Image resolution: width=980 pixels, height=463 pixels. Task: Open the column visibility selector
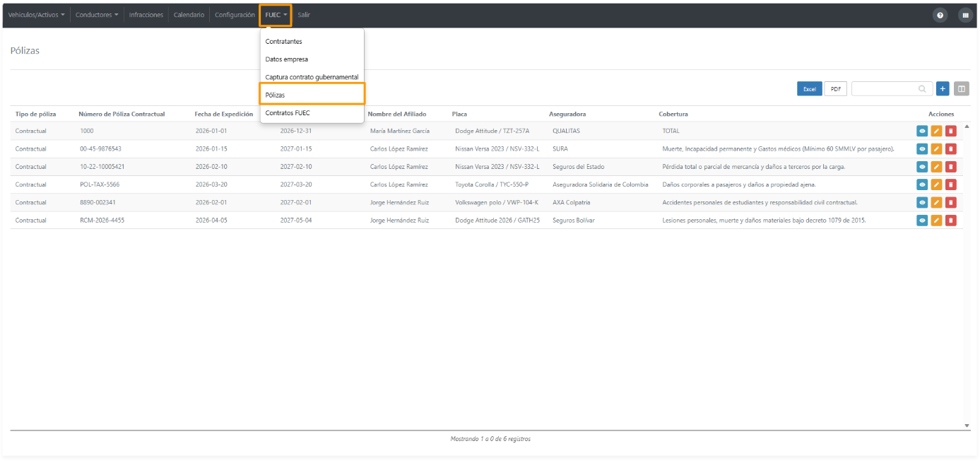962,88
